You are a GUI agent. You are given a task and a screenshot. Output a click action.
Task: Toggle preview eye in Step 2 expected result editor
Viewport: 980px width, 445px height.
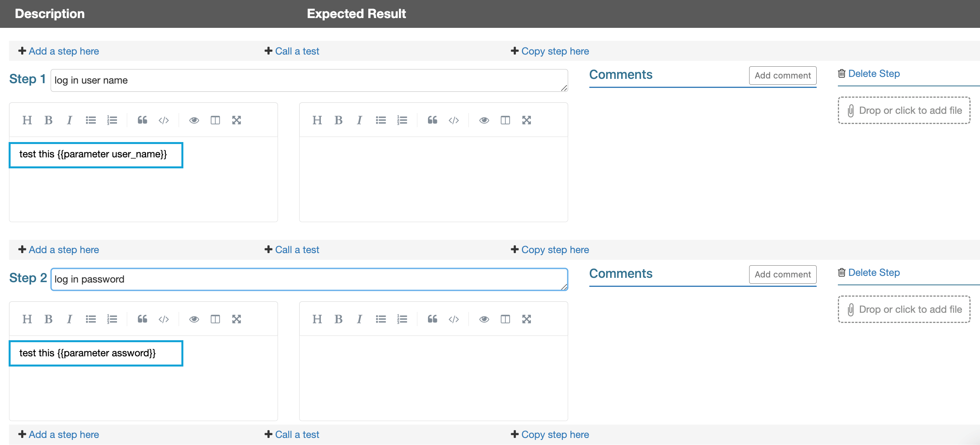click(484, 319)
